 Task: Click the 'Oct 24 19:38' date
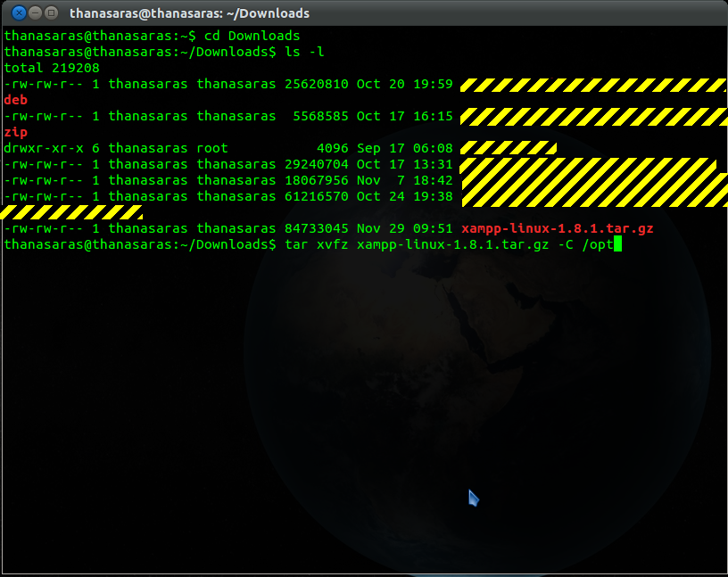tap(404, 196)
